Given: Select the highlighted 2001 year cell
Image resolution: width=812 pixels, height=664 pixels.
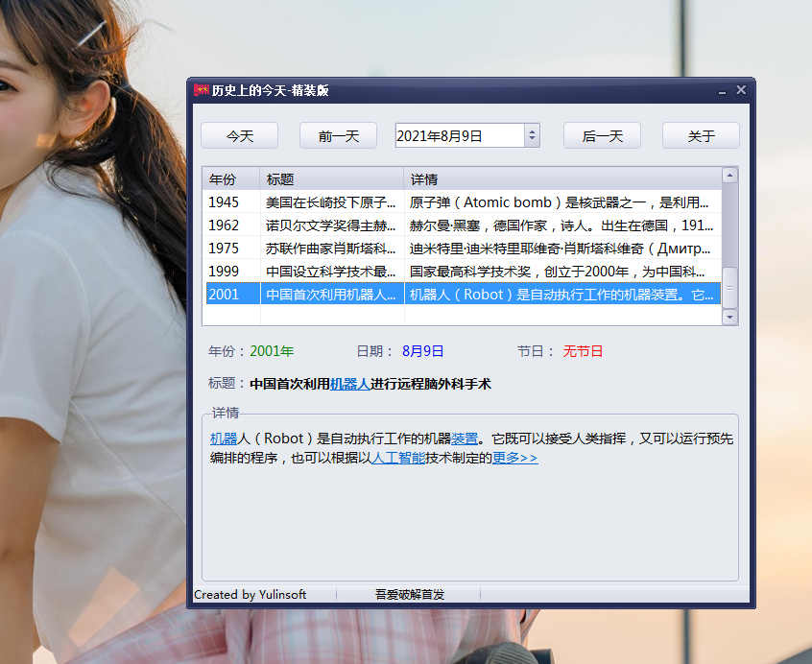Looking at the screenshot, I should [224, 294].
